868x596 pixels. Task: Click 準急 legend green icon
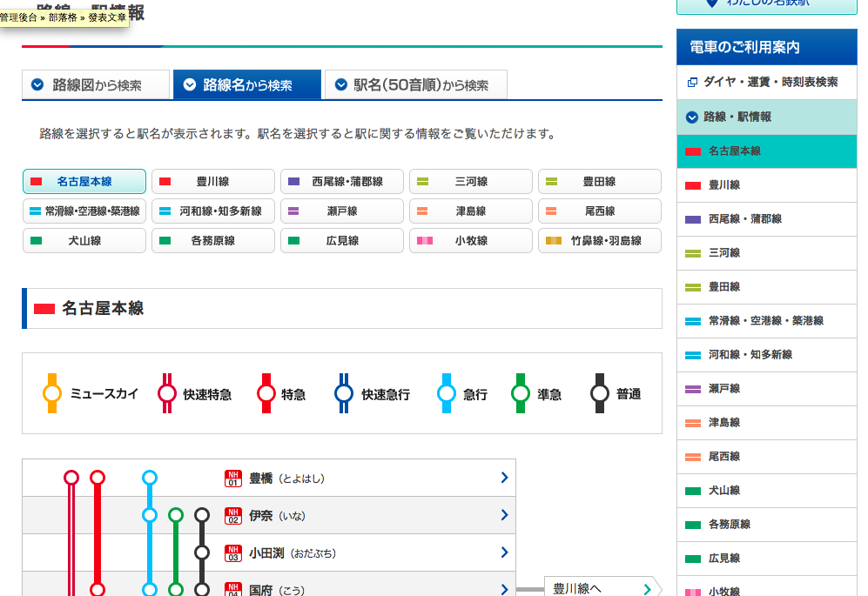521,393
